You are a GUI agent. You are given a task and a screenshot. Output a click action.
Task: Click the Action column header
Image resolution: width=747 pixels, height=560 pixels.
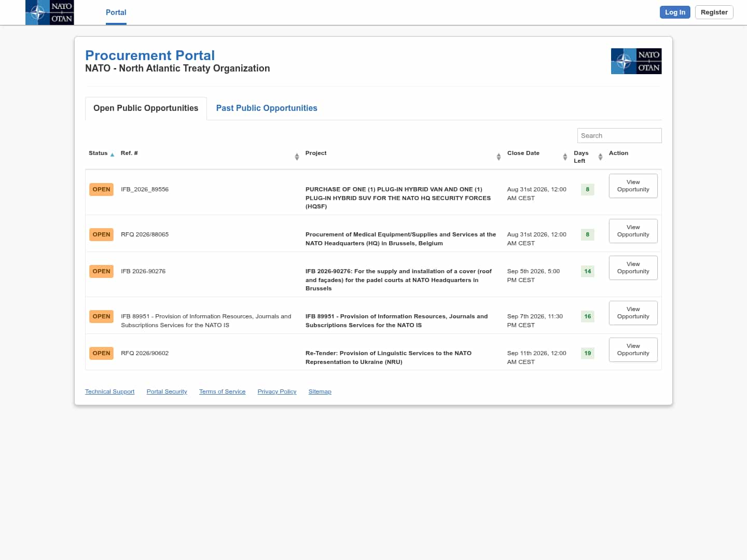pyautogui.click(x=618, y=153)
